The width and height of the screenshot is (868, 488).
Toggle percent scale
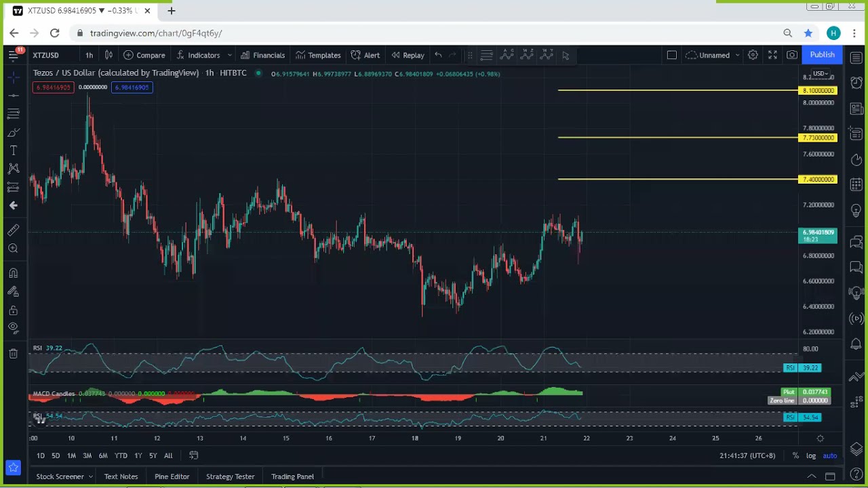click(x=795, y=455)
